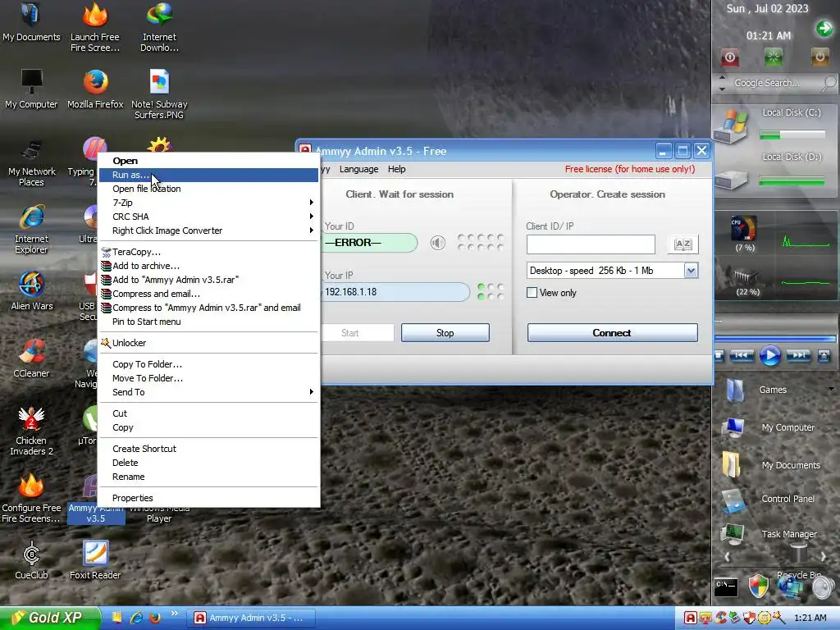The height and width of the screenshot is (630, 840).
Task: Open Control Panel from sidebar shortcuts
Action: 769,500
